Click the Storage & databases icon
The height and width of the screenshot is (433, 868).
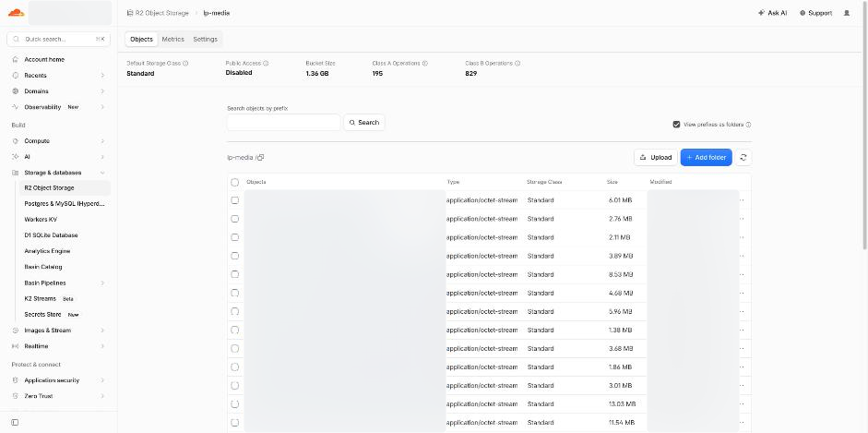pyautogui.click(x=15, y=173)
